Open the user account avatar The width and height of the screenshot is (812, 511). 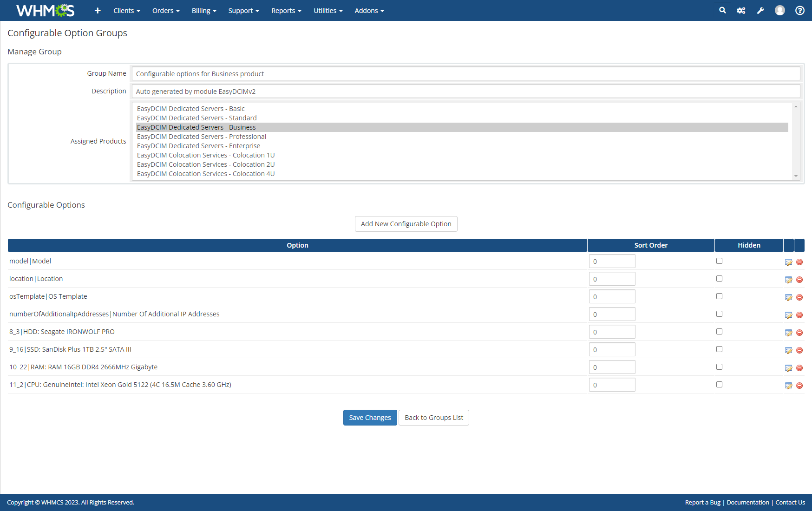point(780,10)
